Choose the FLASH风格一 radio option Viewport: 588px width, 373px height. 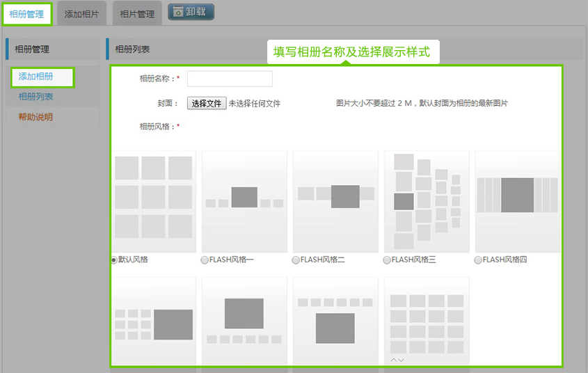click(205, 260)
